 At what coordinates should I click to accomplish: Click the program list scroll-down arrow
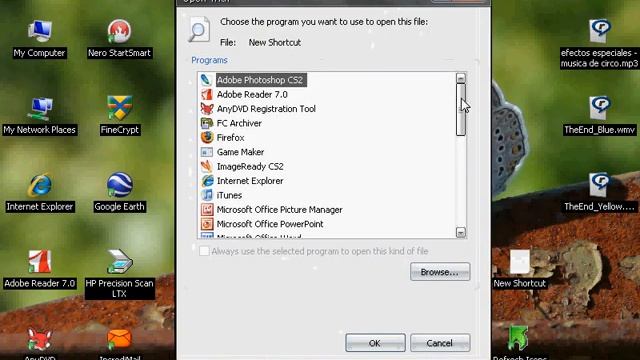[461, 232]
